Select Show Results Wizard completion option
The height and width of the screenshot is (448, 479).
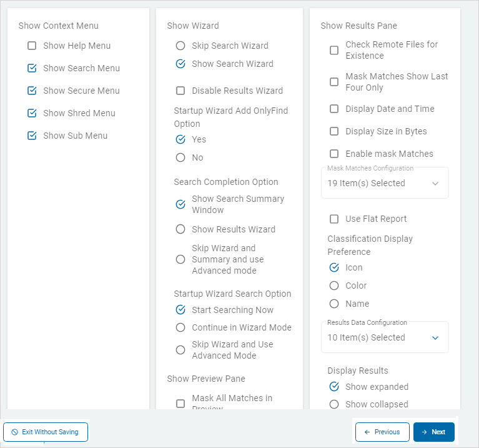coord(180,229)
